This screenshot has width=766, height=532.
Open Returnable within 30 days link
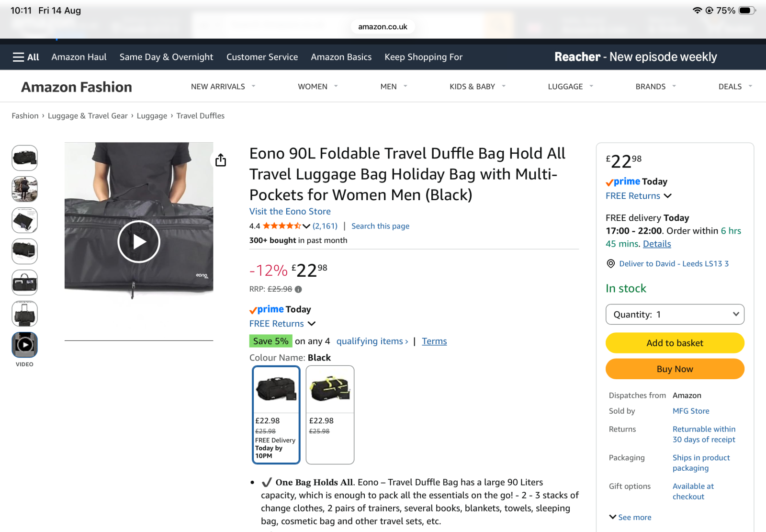704,434
